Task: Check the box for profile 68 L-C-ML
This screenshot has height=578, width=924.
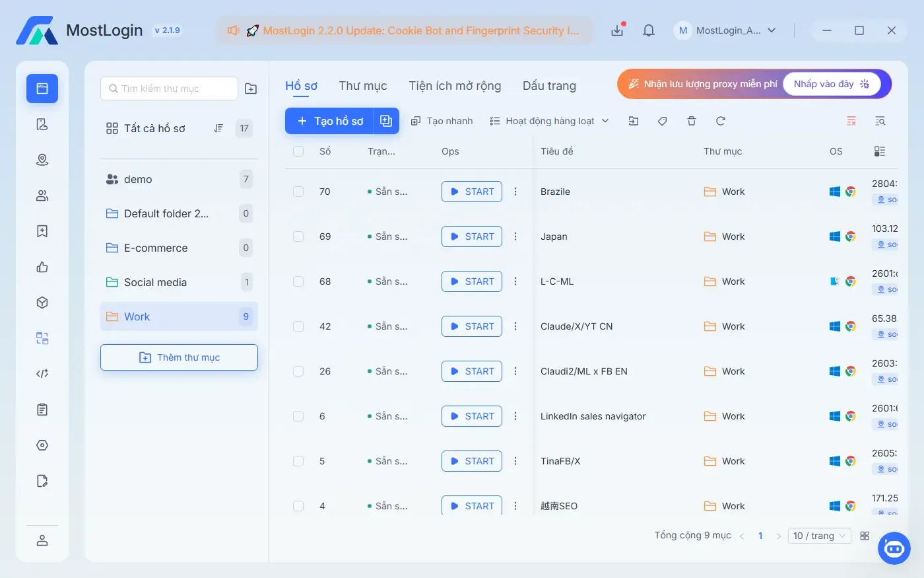Action: tap(298, 281)
